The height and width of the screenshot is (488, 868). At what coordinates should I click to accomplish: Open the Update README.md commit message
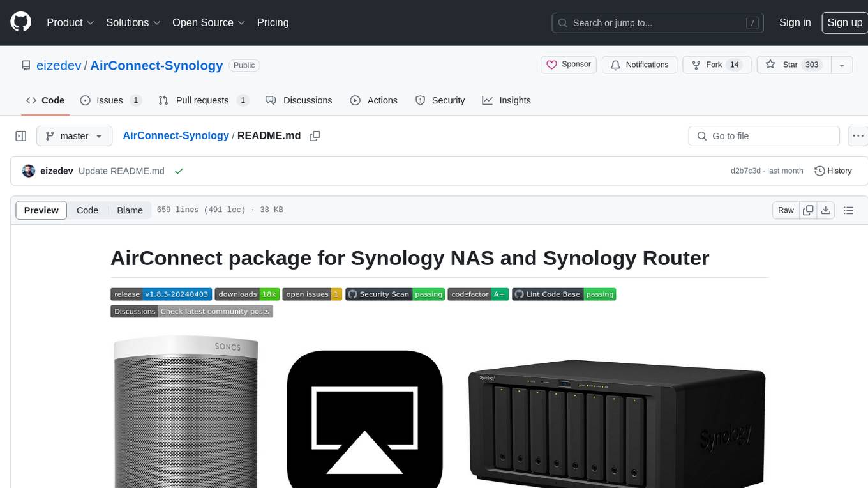coord(121,171)
